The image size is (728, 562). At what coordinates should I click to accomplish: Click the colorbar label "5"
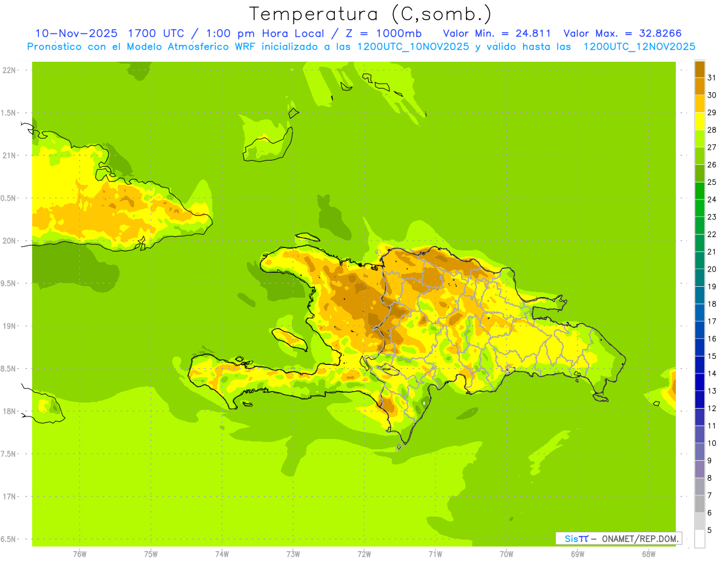(x=709, y=530)
